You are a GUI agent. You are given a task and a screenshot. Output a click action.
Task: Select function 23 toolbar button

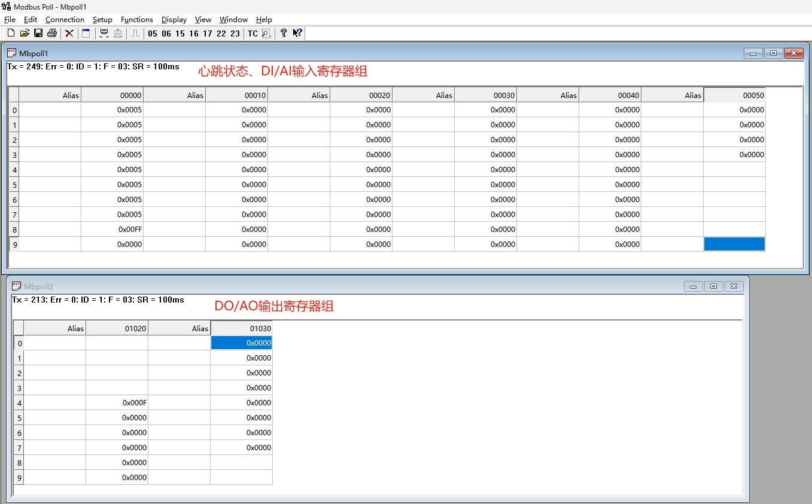coord(235,33)
